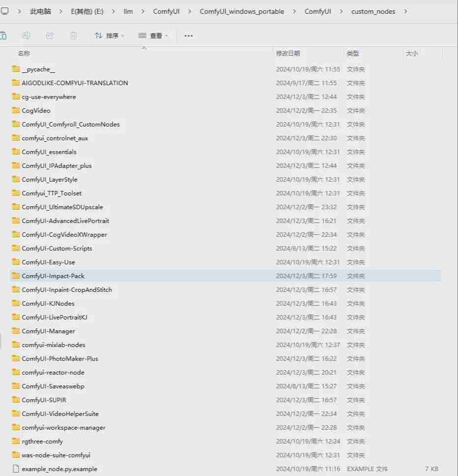Click the 大小 column header
458x476 pixels.
pos(413,53)
